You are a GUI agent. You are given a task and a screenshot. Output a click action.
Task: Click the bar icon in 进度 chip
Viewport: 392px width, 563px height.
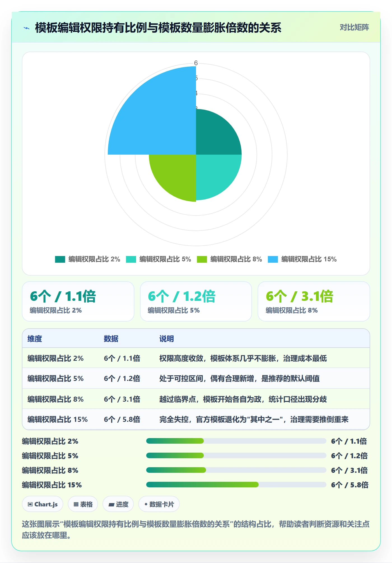[x=111, y=505]
